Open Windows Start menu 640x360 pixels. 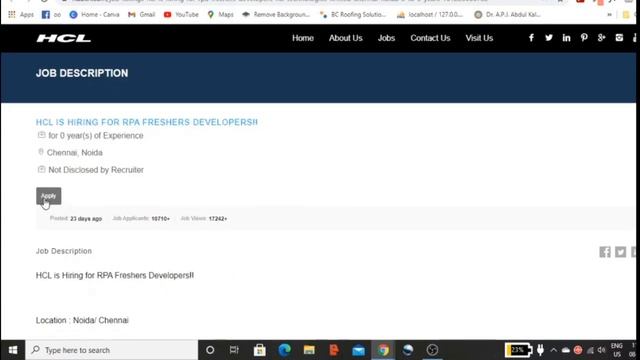13,350
